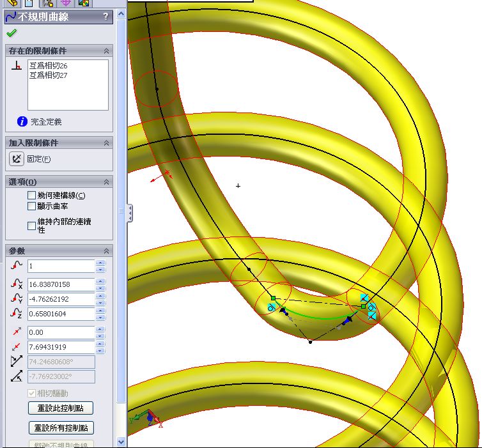Click the Y coordinate icon
The image size is (482, 448).
[x=17, y=298]
